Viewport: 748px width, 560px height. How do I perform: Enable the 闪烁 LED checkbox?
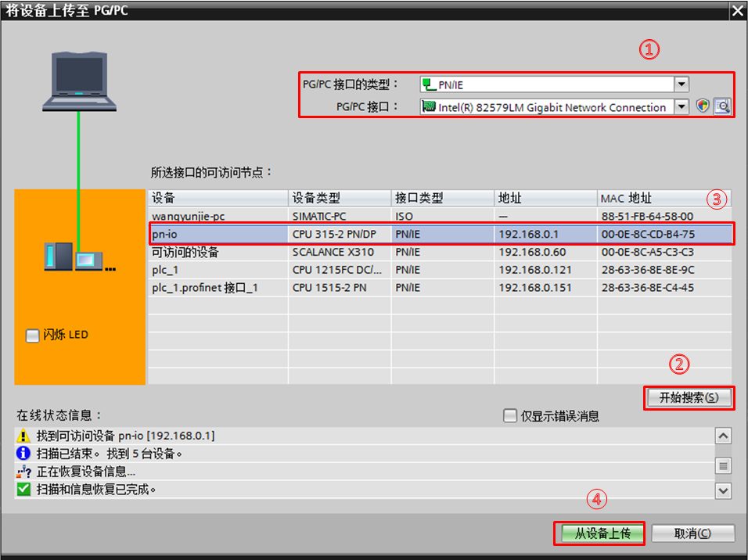click(32, 336)
